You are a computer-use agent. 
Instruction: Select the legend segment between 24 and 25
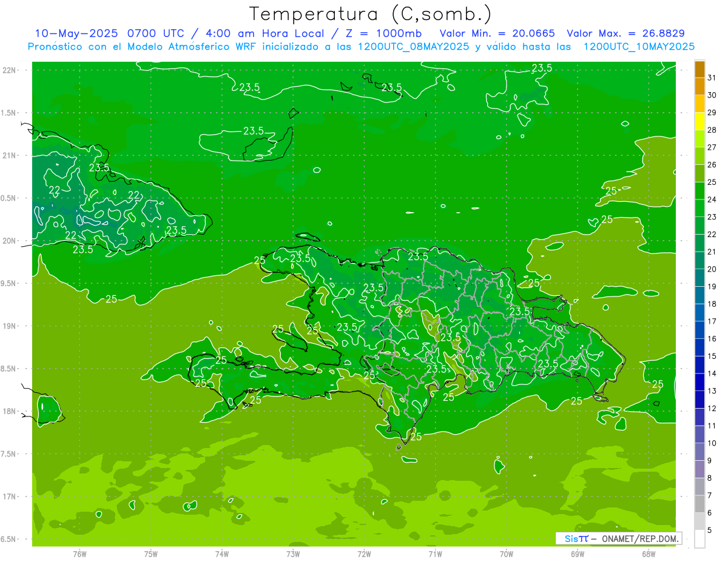[699, 190]
